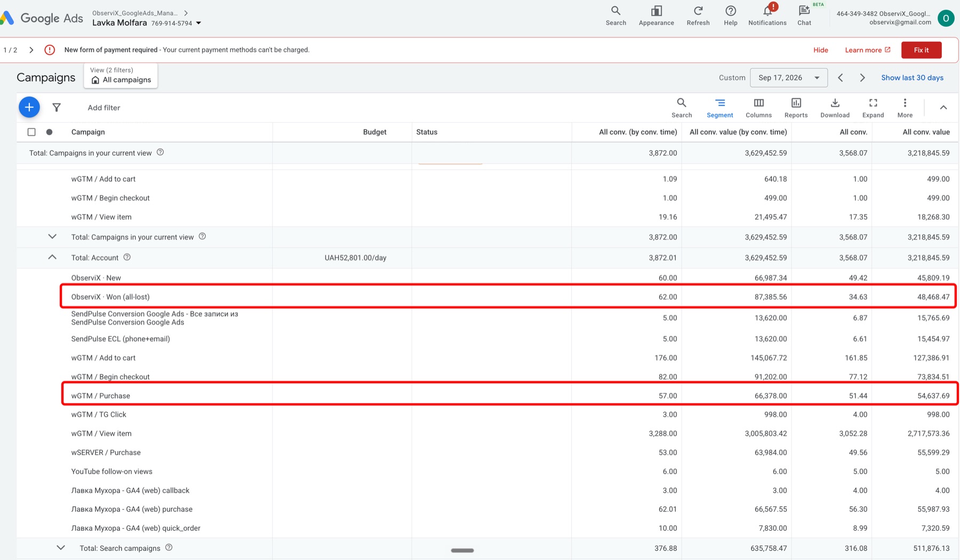
Task: Click the horizontal scrollbar handle
Action: tap(462, 550)
